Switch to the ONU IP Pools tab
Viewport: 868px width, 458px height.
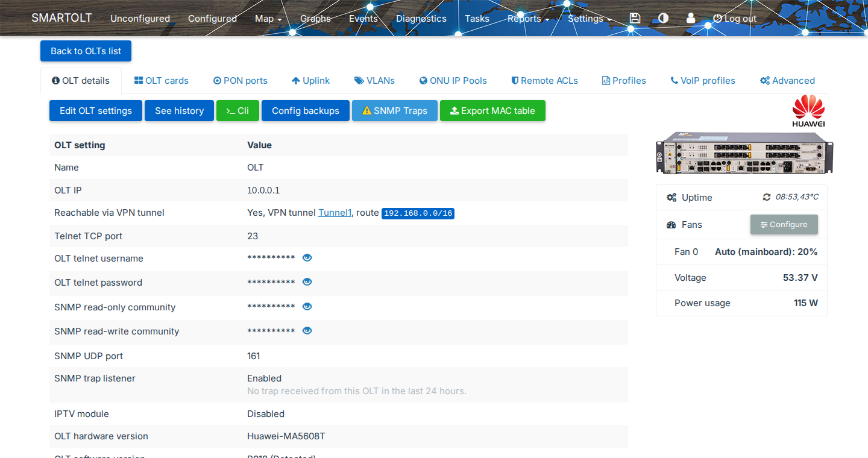pyautogui.click(x=453, y=81)
